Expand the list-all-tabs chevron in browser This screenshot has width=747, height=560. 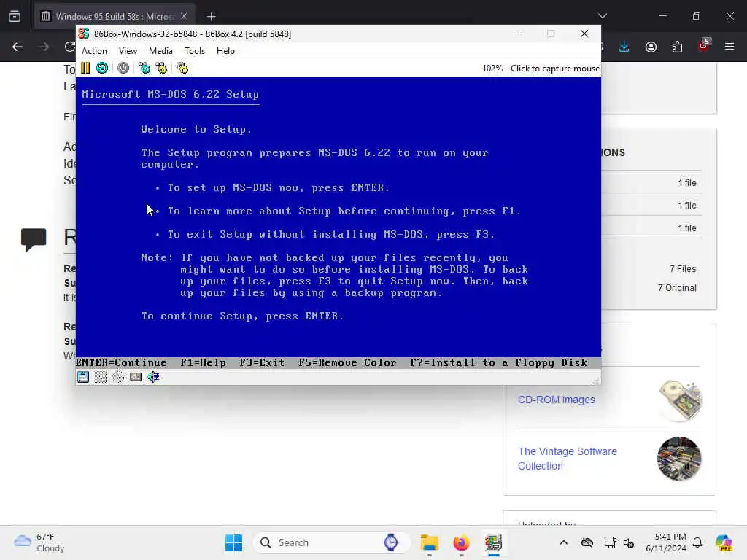point(603,16)
